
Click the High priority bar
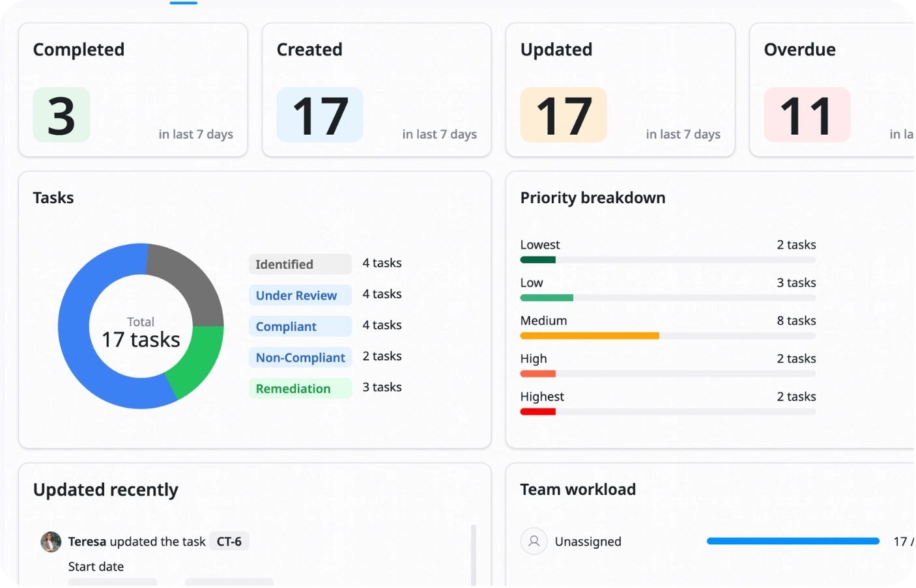(x=668, y=374)
